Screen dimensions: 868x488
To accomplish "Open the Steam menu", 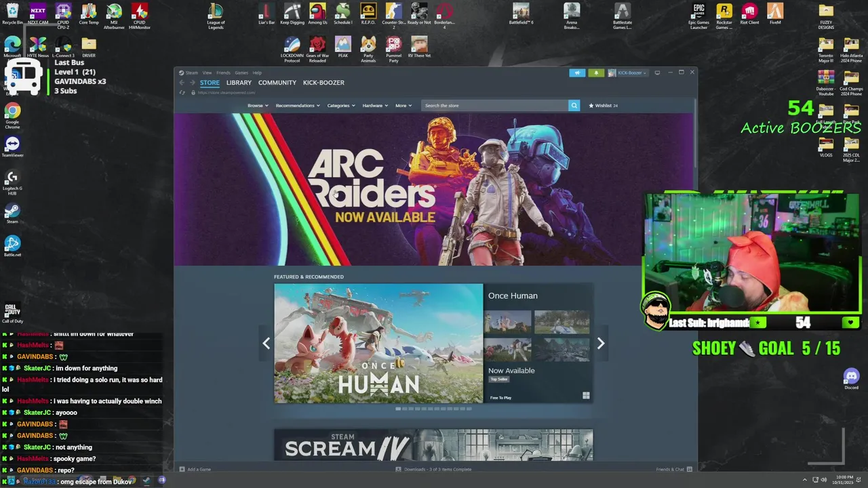I will (191, 73).
